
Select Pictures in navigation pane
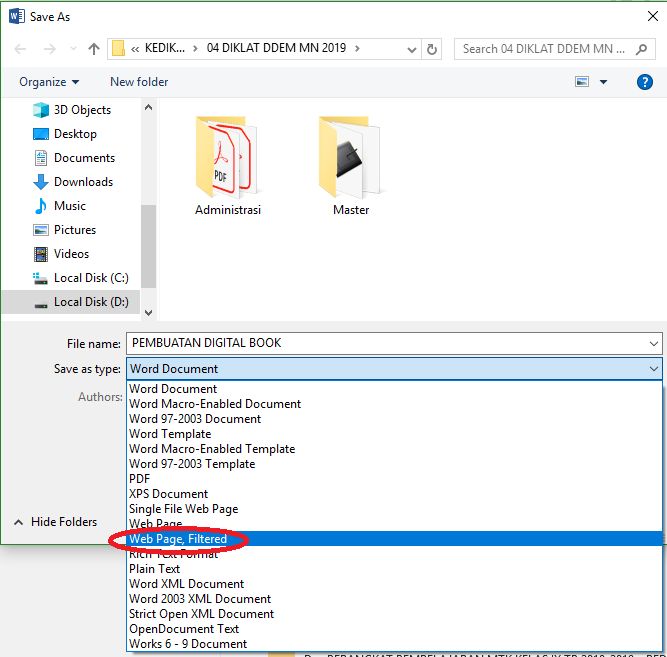pyautogui.click(x=64, y=230)
